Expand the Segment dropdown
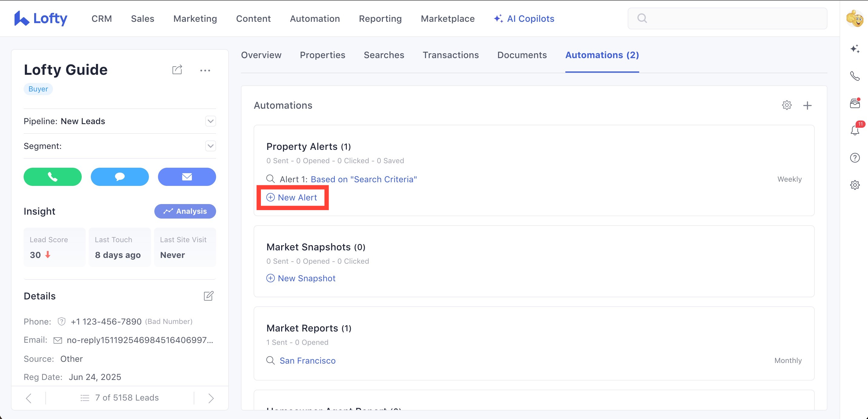Image resolution: width=868 pixels, height=419 pixels. [x=211, y=146]
